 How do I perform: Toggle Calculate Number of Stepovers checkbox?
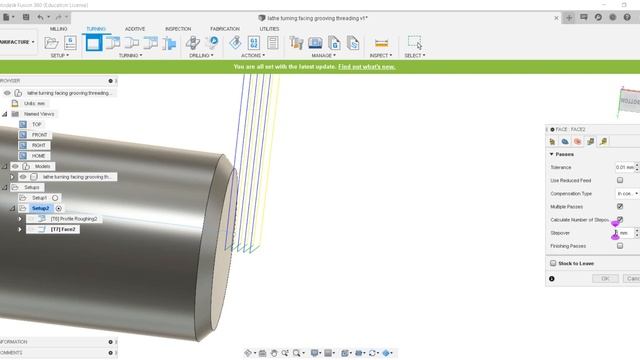pos(620,219)
